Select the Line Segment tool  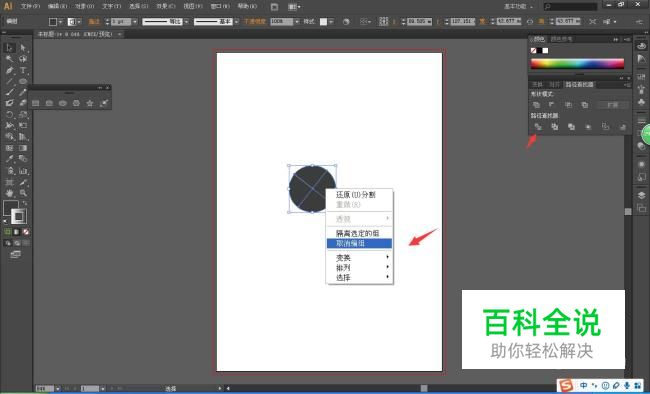pos(9,81)
